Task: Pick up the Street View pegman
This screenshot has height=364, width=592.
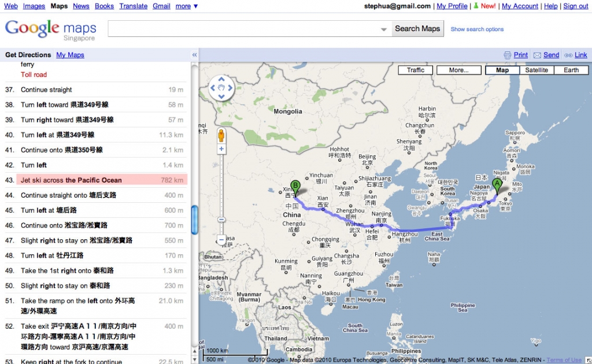Action: point(221,135)
